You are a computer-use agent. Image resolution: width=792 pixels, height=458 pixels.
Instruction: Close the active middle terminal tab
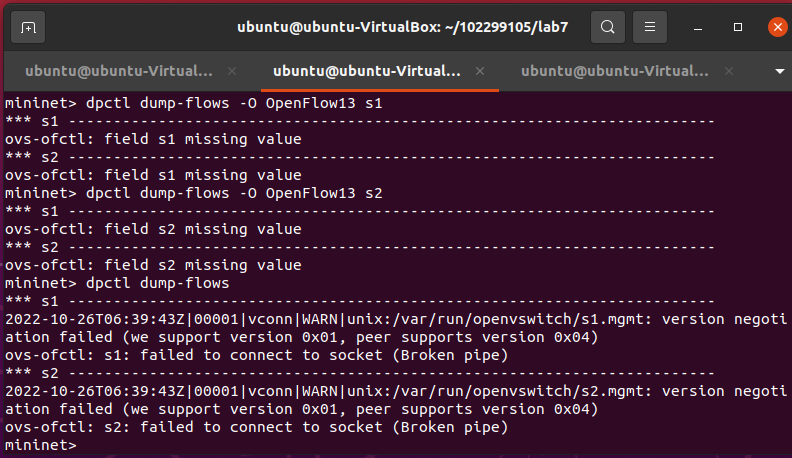[480, 71]
